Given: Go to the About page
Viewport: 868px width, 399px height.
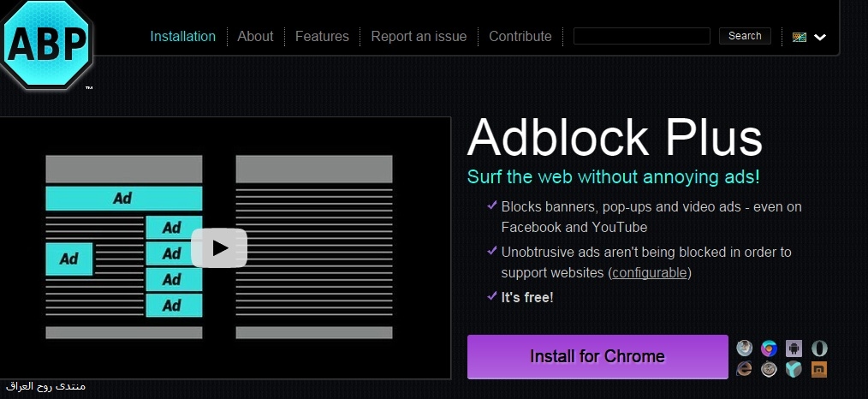Looking at the screenshot, I should pyautogui.click(x=255, y=36).
